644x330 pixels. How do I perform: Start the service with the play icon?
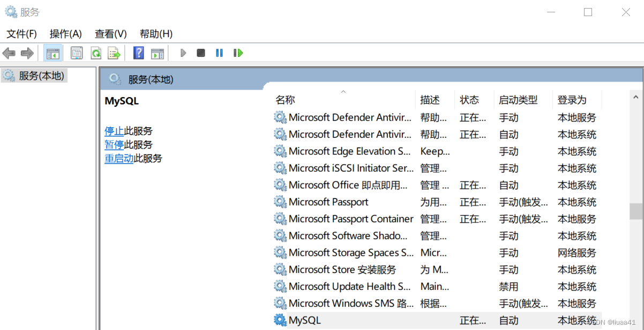[183, 53]
